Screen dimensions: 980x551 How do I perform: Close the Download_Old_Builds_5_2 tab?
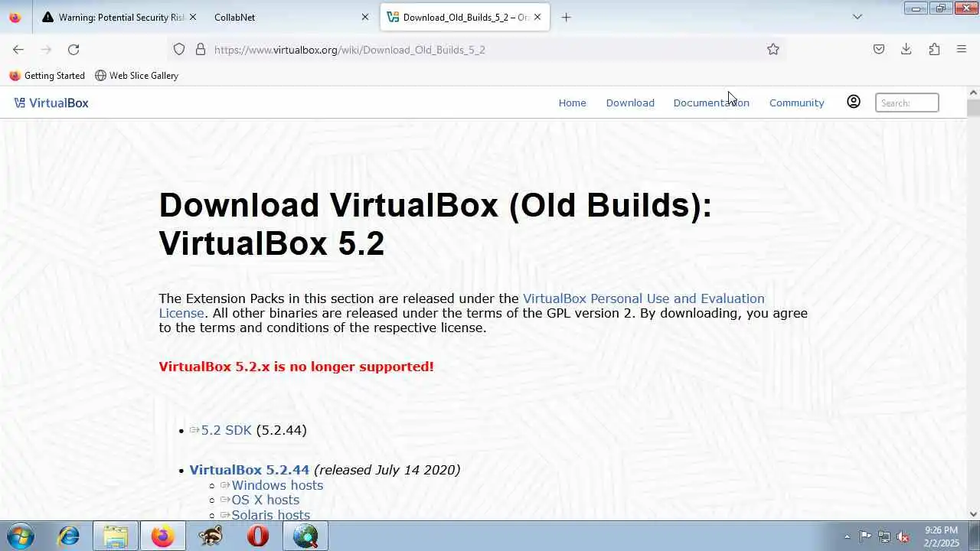pyautogui.click(x=537, y=17)
